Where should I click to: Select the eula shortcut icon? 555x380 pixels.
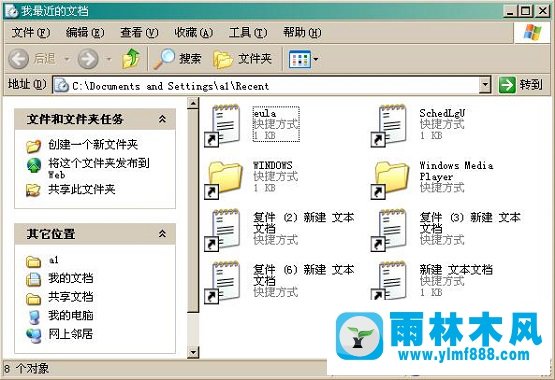pyautogui.click(x=223, y=125)
